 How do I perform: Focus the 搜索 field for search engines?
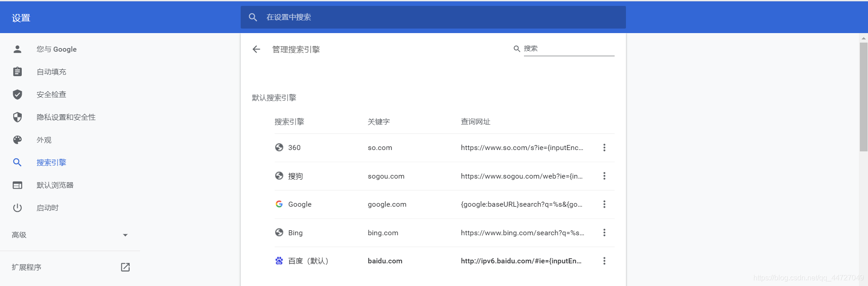point(569,49)
